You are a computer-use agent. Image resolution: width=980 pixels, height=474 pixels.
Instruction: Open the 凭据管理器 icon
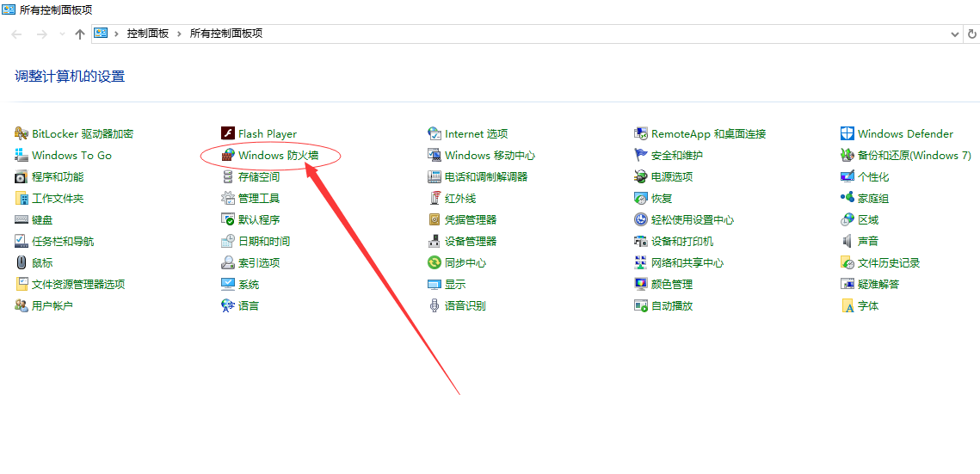[435, 220]
